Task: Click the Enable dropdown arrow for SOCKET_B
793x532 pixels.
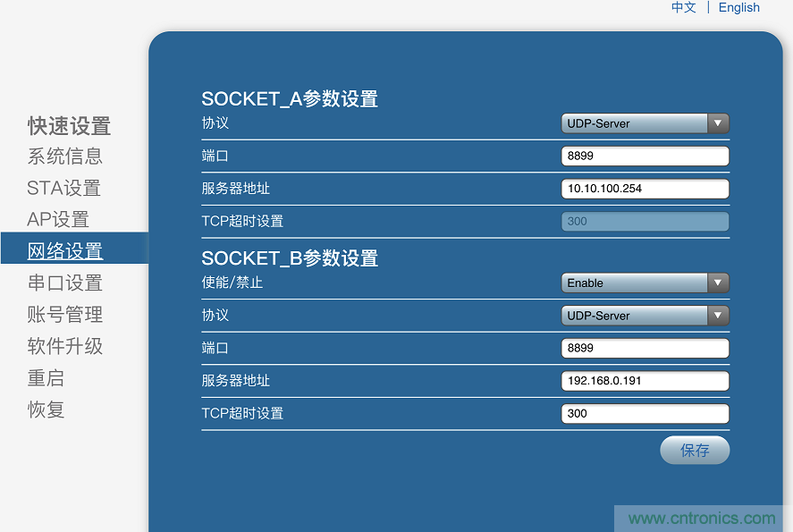Action: (718, 283)
